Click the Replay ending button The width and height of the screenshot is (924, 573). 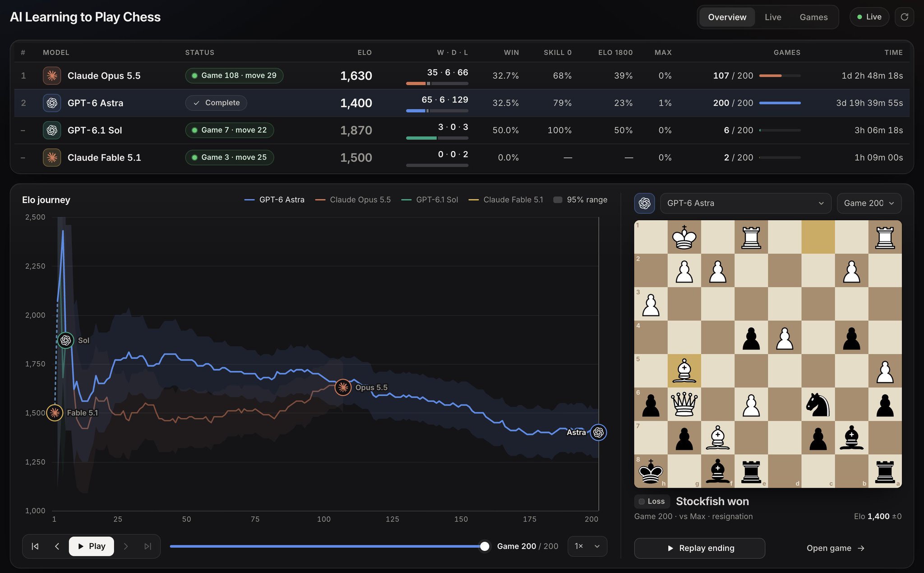[699, 548]
